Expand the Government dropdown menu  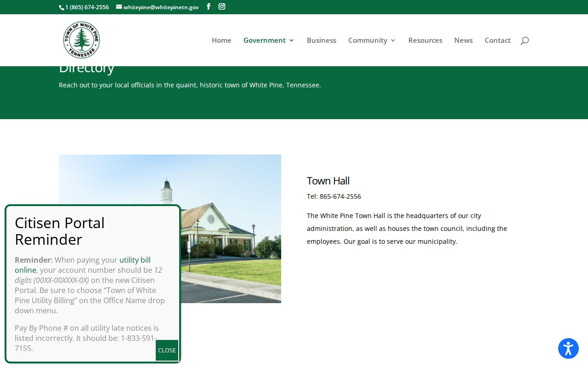pyautogui.click(x=269, y=40)
